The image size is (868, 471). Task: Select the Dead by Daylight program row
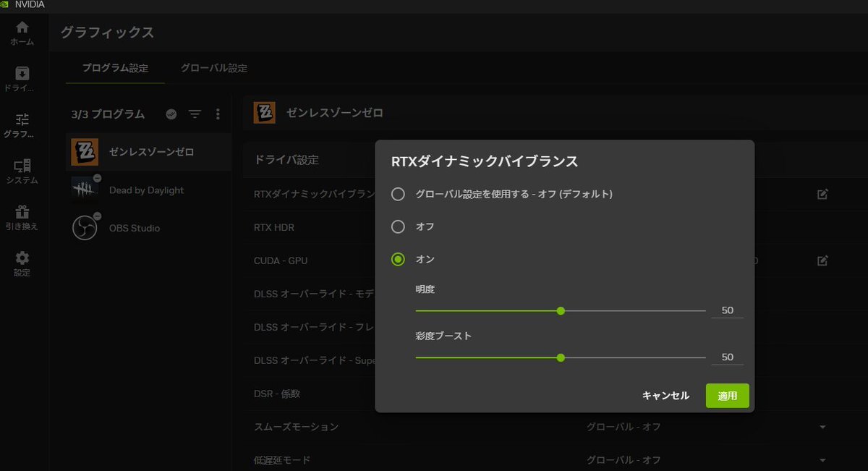point(148,190)
